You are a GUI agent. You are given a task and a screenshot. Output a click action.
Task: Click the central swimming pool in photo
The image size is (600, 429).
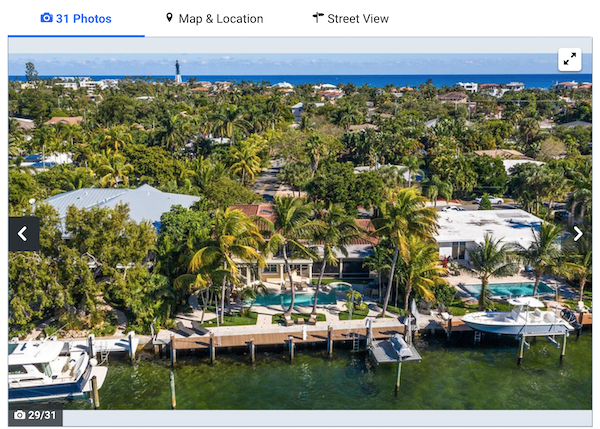click(x=293, y=299)
